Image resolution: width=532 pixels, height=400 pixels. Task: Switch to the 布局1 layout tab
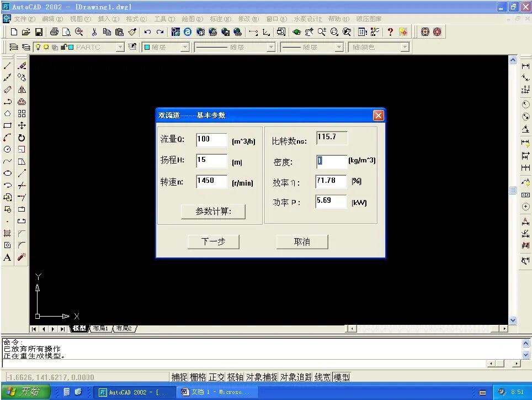point(100,328)
